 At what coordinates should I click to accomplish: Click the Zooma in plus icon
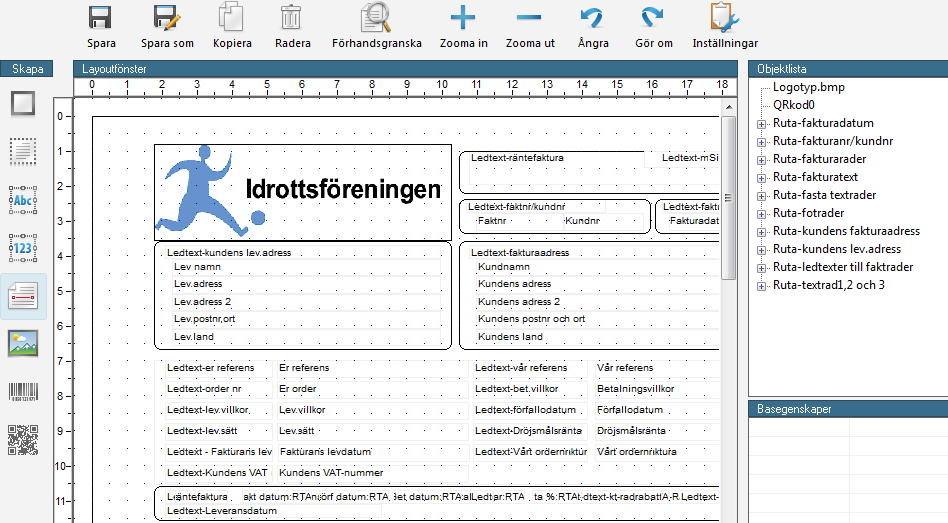pos(462,18)
